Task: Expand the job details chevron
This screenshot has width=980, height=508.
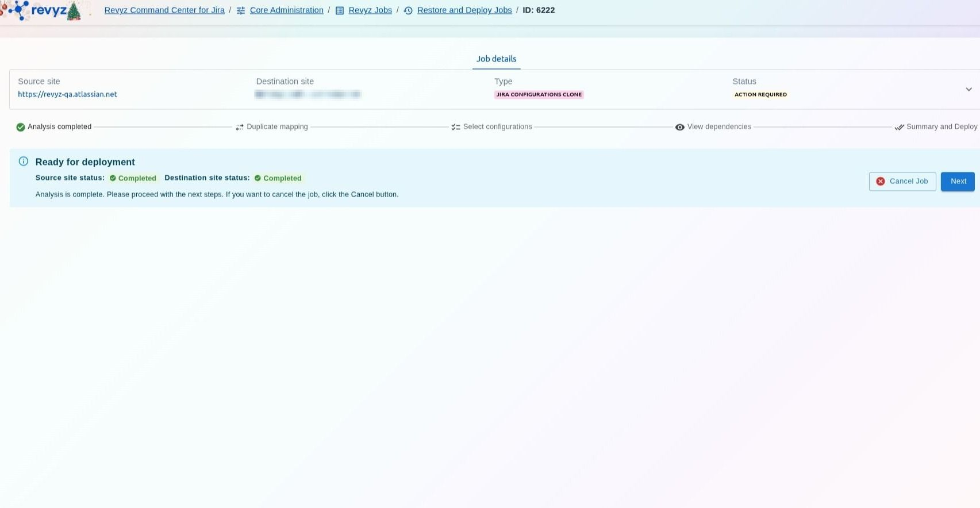Action: tap(969, 89)
